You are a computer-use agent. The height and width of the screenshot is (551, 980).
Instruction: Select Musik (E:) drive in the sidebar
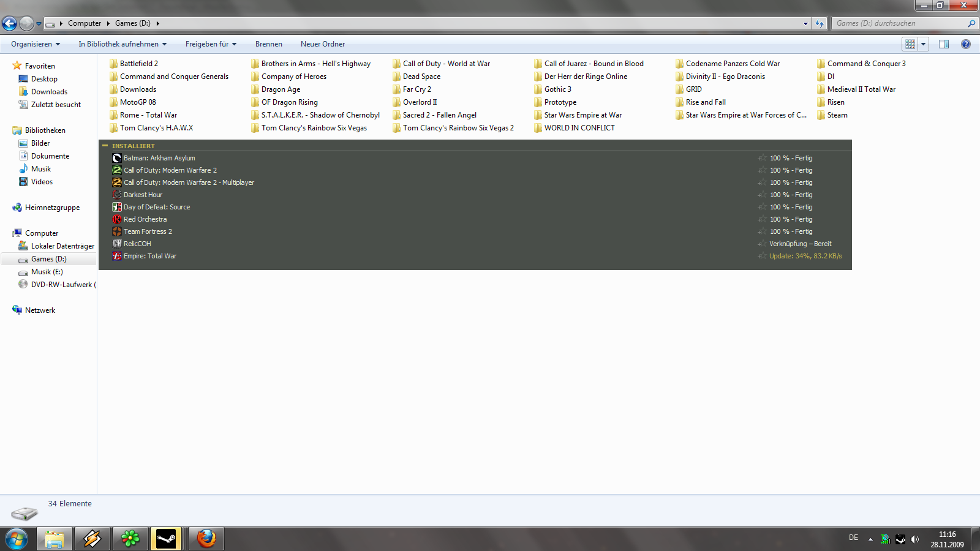point(47,272)
